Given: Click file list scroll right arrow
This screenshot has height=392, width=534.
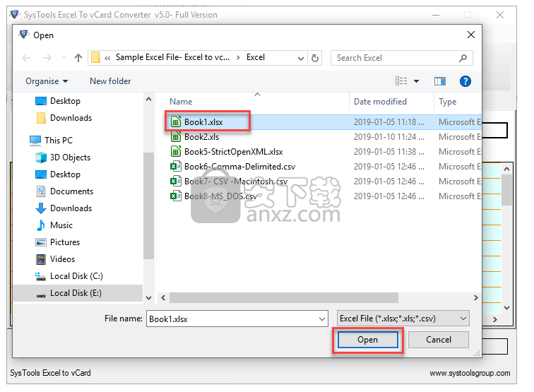Looking at the screenshot, I should (x=476, y=297).
